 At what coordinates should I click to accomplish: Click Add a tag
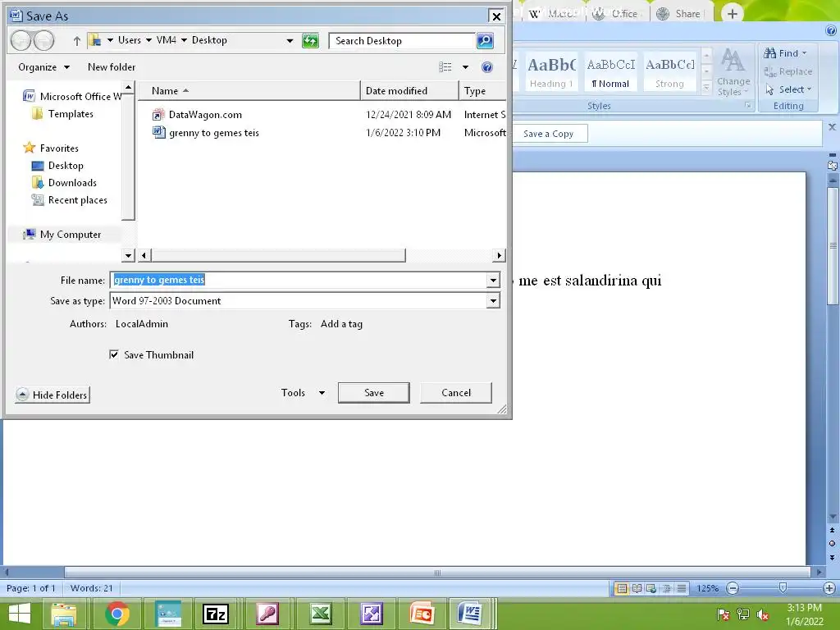341,324
